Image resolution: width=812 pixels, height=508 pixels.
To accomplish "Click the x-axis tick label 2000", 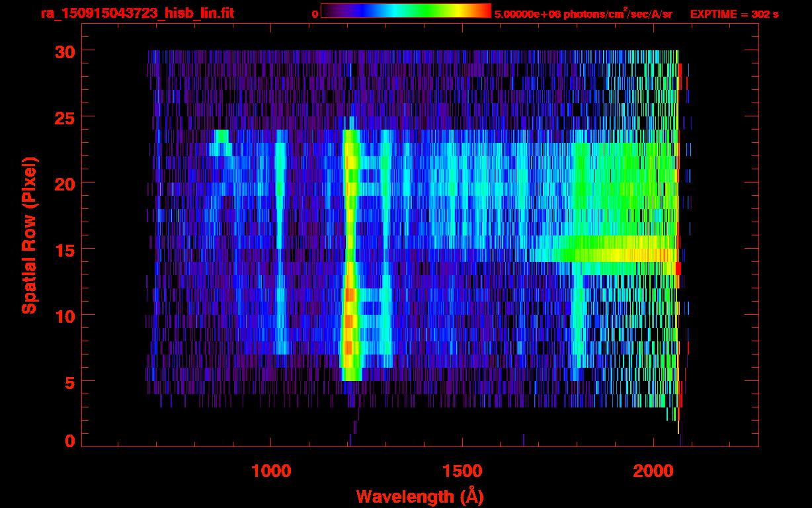I will (x=652, y=471).
